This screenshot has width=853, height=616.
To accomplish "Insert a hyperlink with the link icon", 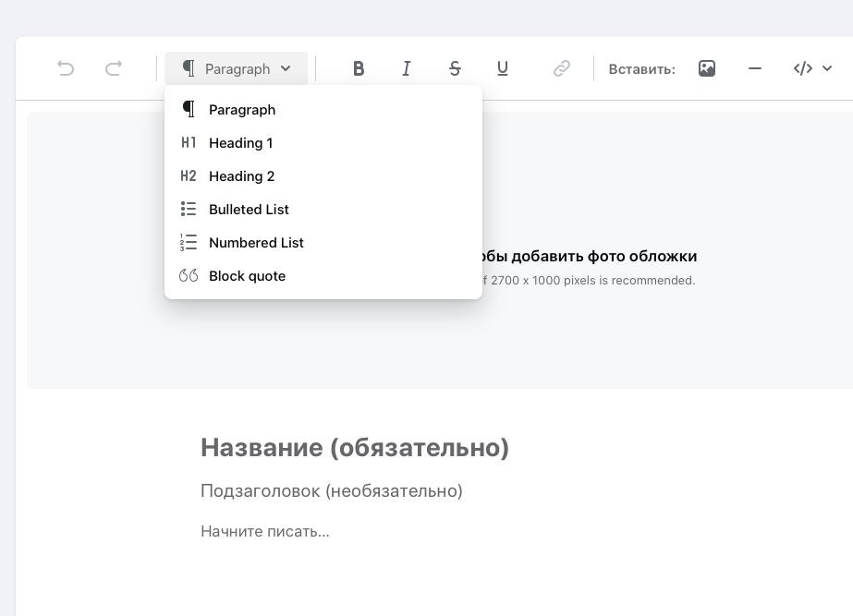I will [562, 68].
